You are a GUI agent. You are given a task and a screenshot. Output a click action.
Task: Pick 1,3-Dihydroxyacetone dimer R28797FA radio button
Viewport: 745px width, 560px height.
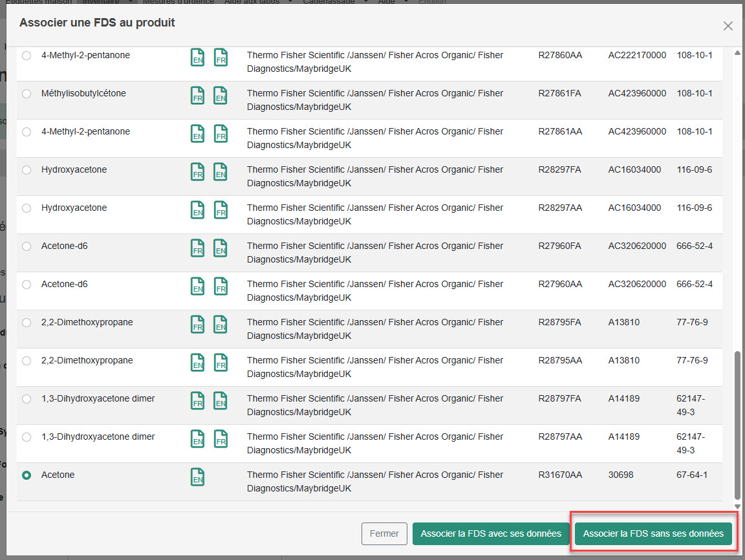[x=27, y=399]
